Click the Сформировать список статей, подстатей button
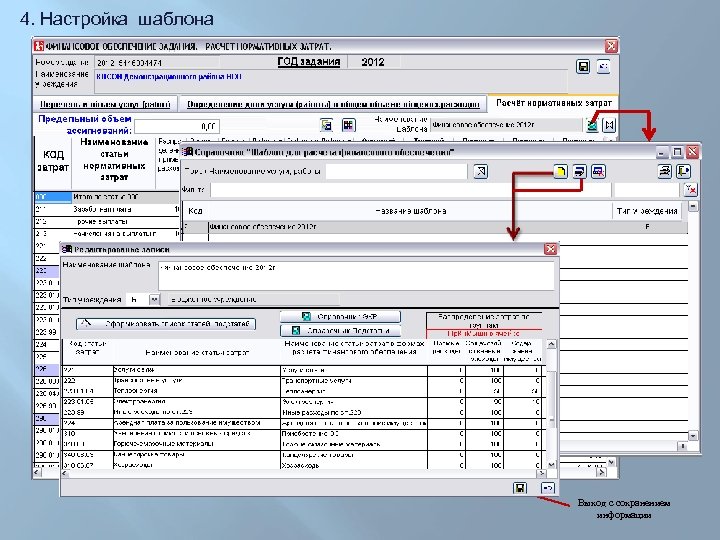 tap(166, 324)
